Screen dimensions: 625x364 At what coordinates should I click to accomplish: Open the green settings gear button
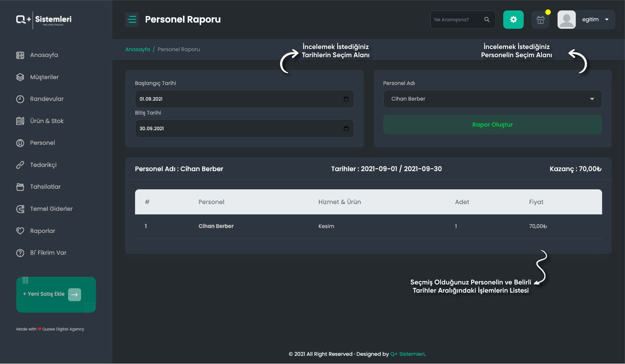point(513,19)
